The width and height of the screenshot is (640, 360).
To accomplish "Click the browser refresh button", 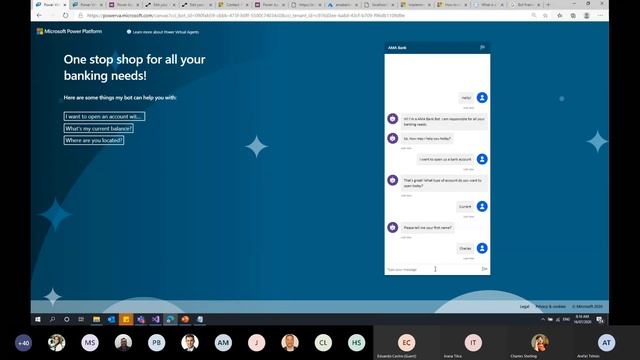I will click(x=65, y=15).
